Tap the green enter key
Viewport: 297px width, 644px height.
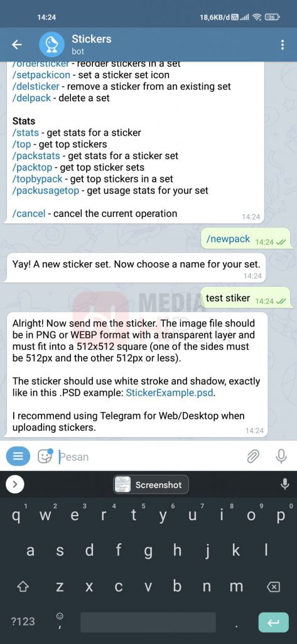point(274,622)
